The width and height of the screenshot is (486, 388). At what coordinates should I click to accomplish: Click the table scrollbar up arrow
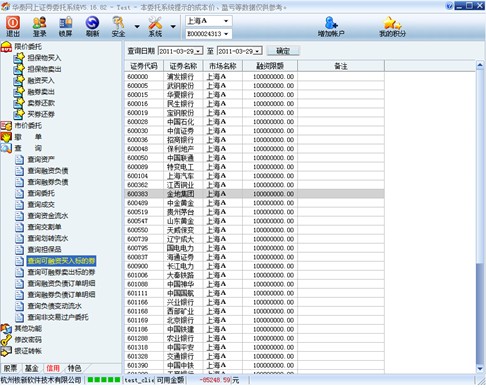(480, 65)
